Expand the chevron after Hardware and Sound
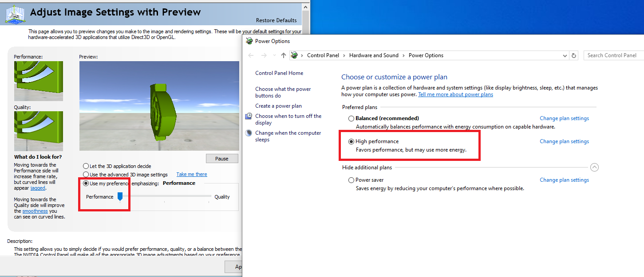 [x=403, y=55]
